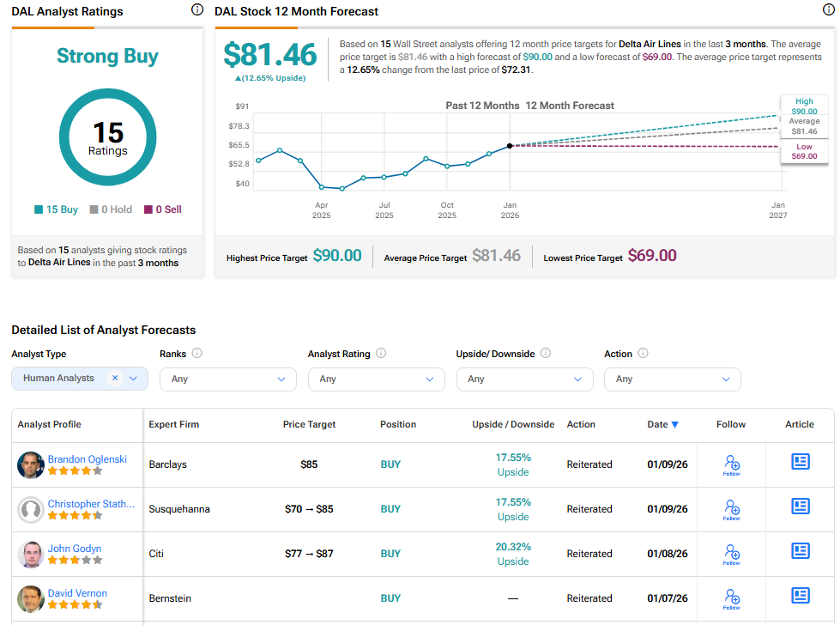The height and width of the screenshot is (625, 840).
Task: Sort table by Date column
Action: tap(662, 424)
